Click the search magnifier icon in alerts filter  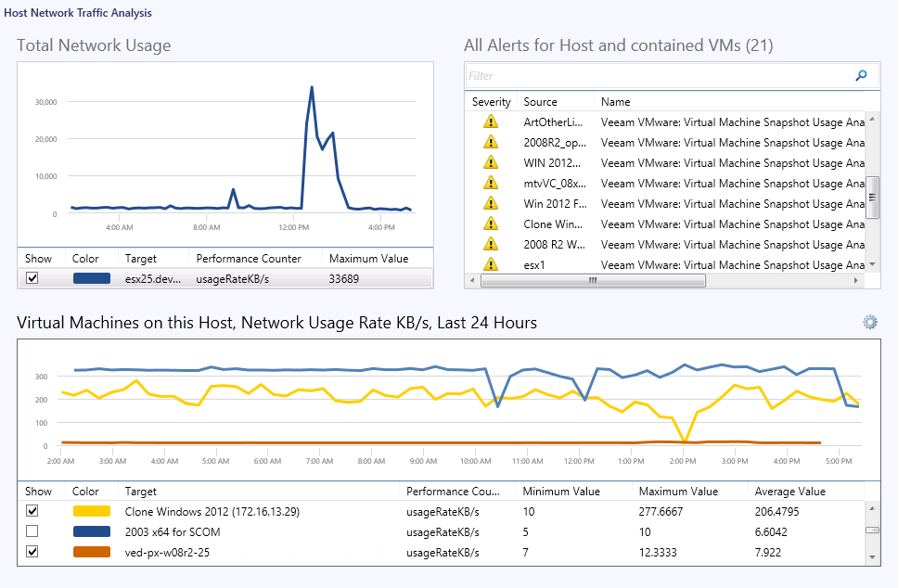click(x=861, y=76)
